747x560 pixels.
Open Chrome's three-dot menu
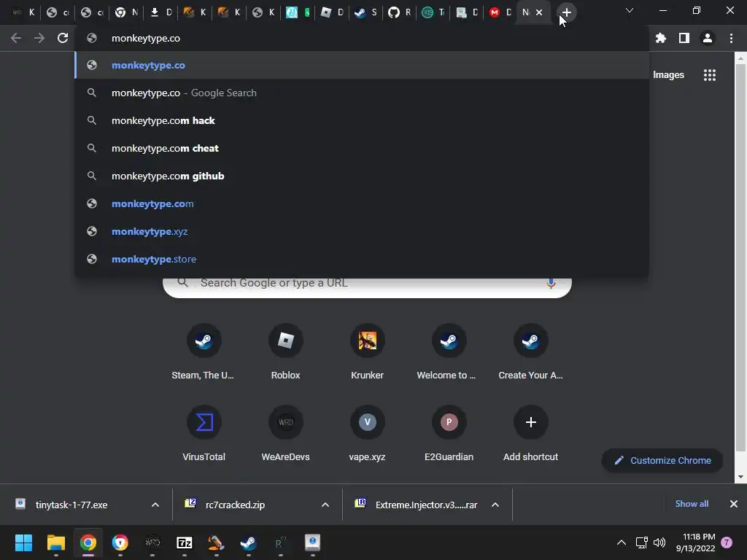pos(731,38)
